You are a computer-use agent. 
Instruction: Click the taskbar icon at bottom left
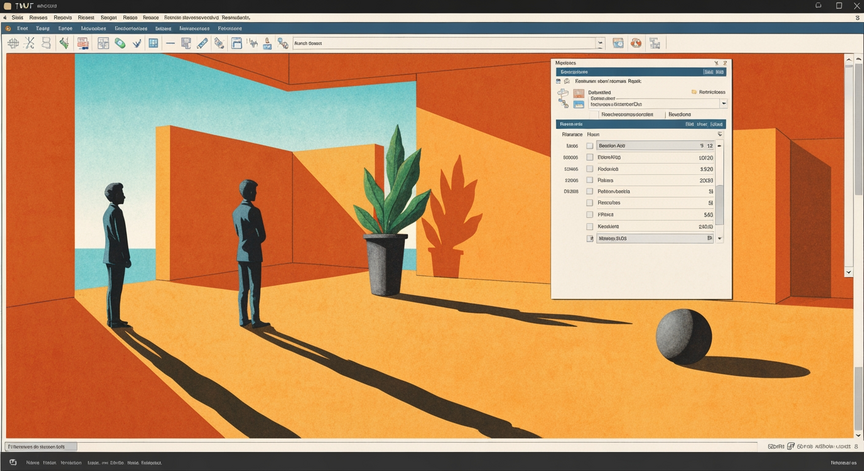[13, 462]
